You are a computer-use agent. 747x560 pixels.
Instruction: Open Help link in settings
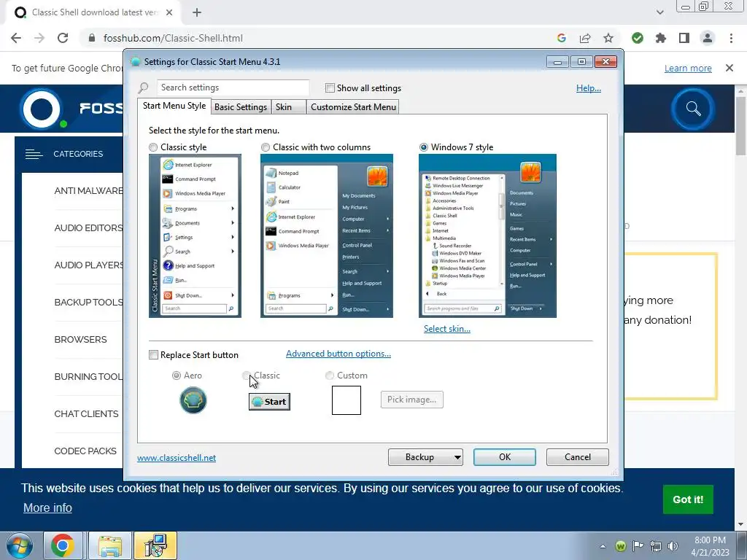click(589, 88)
